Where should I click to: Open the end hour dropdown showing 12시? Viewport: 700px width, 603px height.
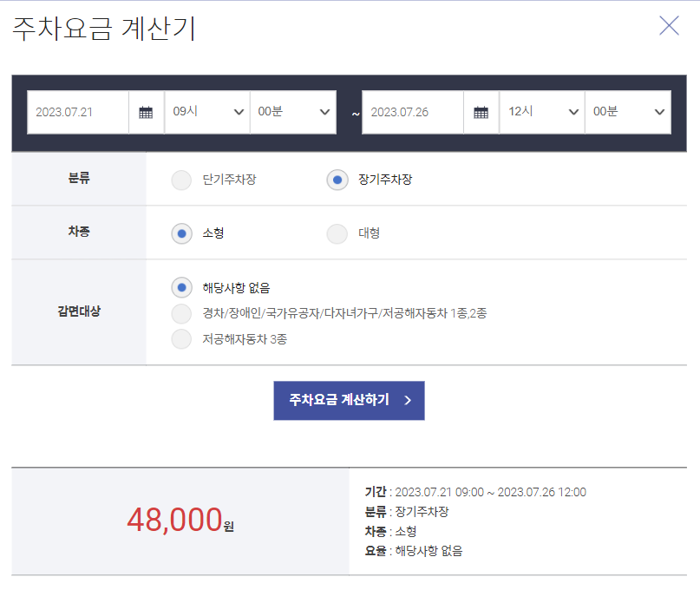541,111
